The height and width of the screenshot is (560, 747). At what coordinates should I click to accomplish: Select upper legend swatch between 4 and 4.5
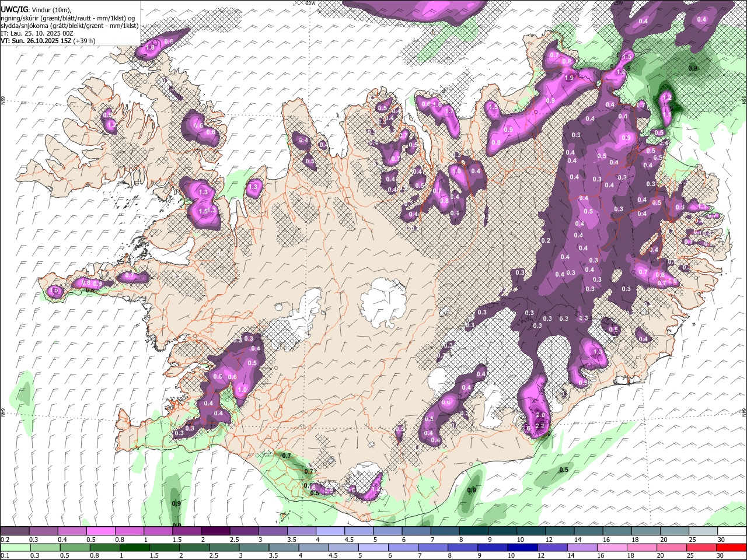coord(330,531)
